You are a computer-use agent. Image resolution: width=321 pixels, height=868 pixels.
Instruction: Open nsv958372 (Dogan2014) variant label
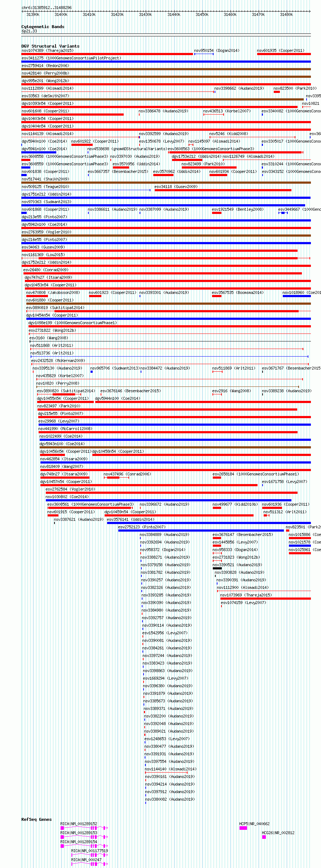coord(163,550)
